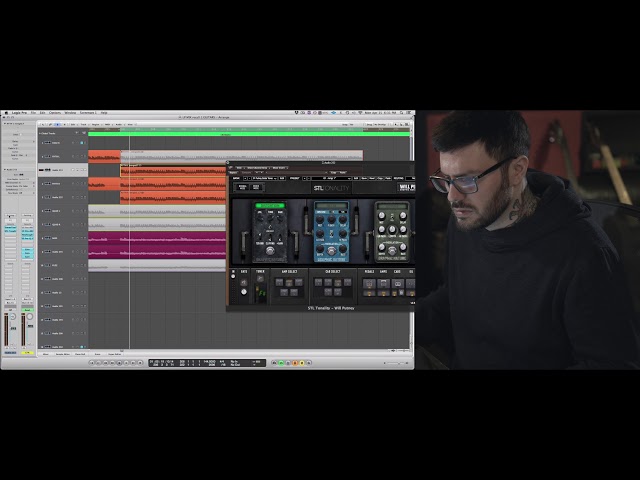This screenshot has height=480, width=640.
Task: Open the Logic Pro application menu
Action: coord(20,113)
